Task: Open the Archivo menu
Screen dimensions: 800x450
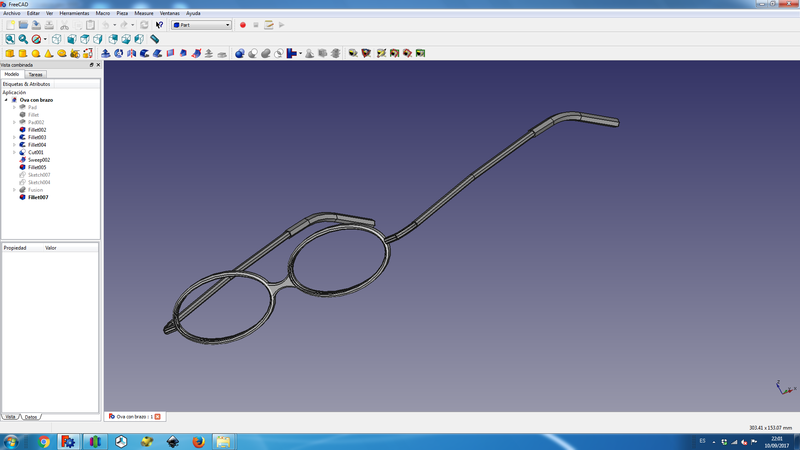Action: (x=12, y=13)
